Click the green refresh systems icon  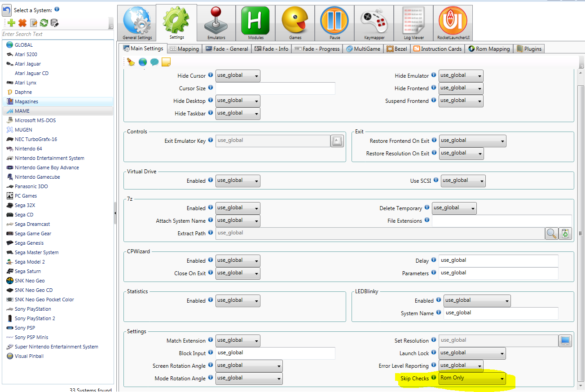[x=44, y=23]
